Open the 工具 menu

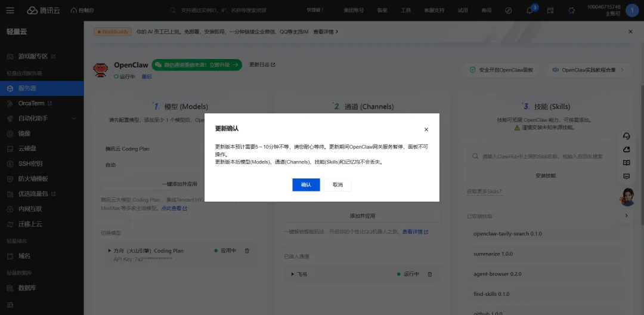point(406,10)
